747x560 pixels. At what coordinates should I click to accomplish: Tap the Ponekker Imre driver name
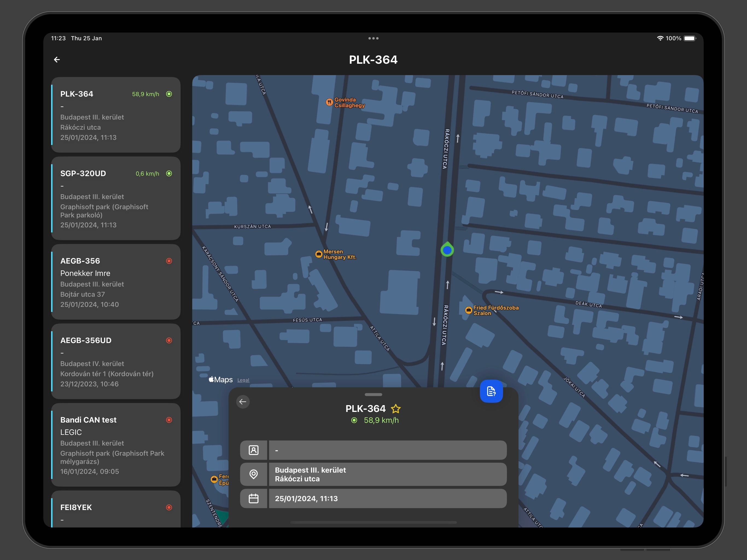click(x=85, y=273)
